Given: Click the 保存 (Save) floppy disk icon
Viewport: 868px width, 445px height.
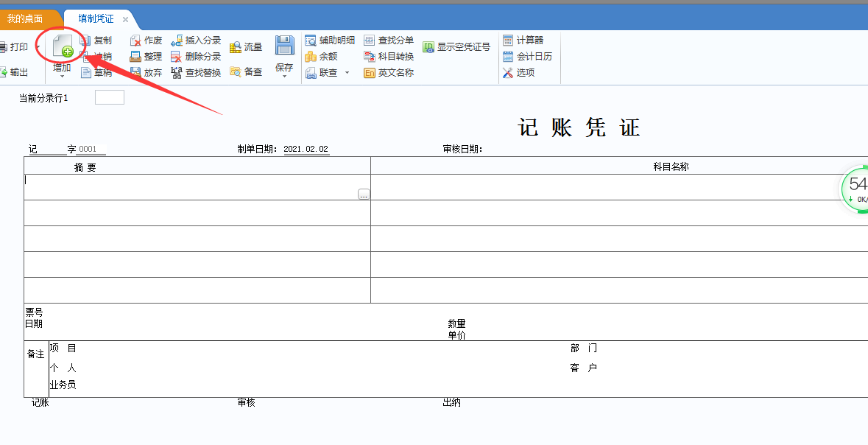Looking at the screenshot, I should 284,46.
